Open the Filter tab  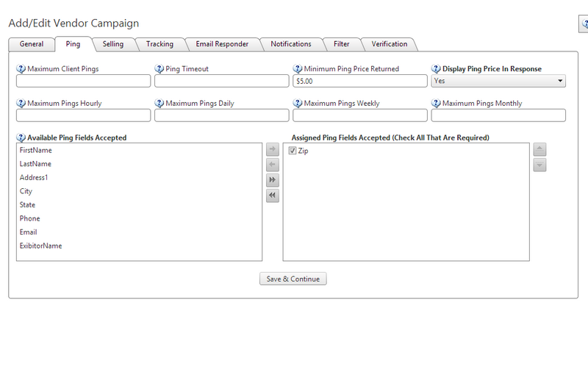pos(341,44)
